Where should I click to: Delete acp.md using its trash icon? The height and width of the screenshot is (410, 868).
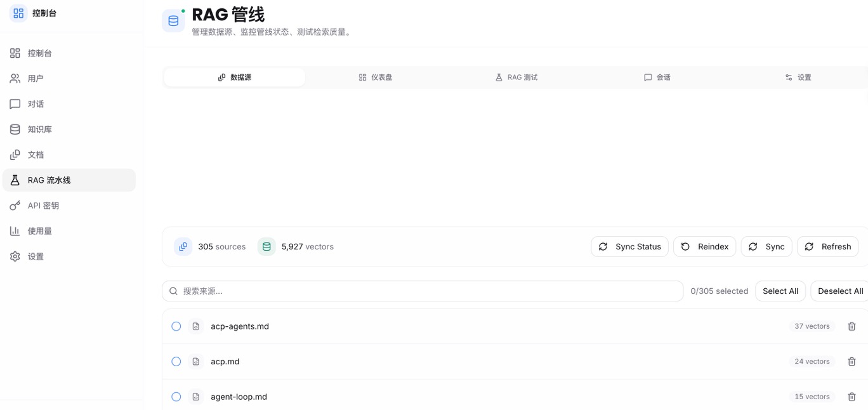[x=852, y=362]
